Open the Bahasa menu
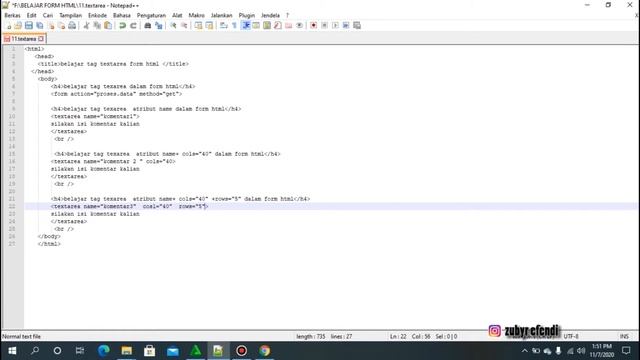 click(x=122, y=15)
